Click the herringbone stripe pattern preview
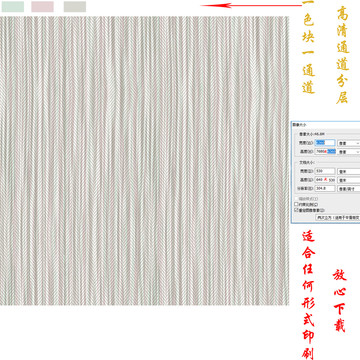The image size is (360, 360). click(x=144, y=160)
